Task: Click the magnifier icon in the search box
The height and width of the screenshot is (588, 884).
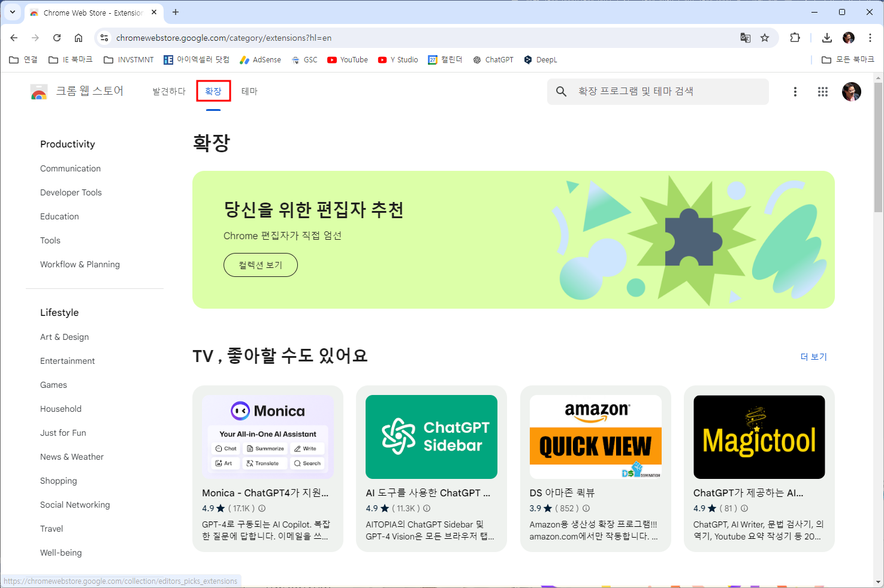Action: 562,91
